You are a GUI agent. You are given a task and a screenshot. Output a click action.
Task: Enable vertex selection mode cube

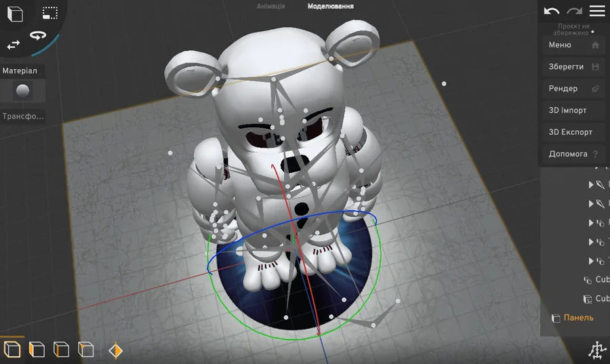coord(85,349)
